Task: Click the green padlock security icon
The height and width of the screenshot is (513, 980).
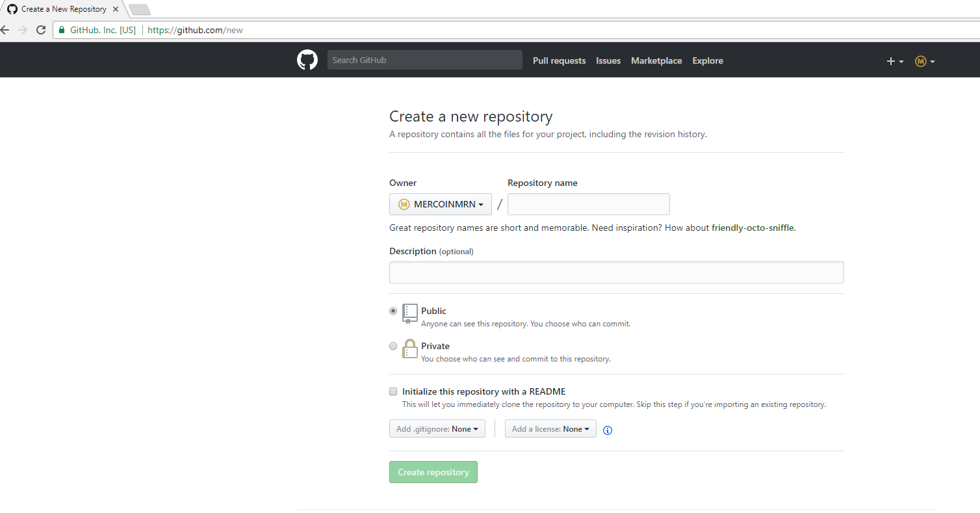Action: tap(62, 30)
